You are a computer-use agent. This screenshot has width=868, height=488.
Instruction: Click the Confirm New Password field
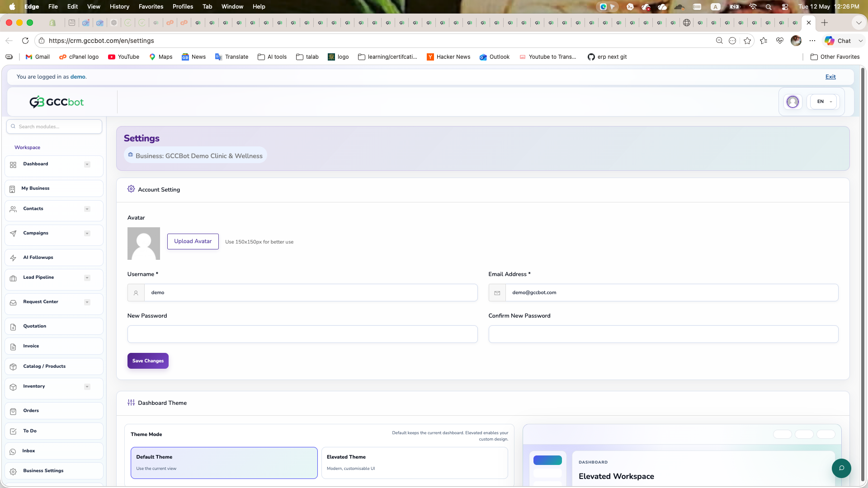[663, 334]
